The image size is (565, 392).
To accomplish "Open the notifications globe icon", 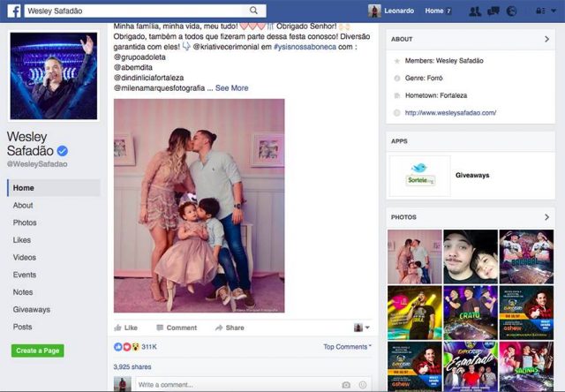I will [x=511, y=11].
